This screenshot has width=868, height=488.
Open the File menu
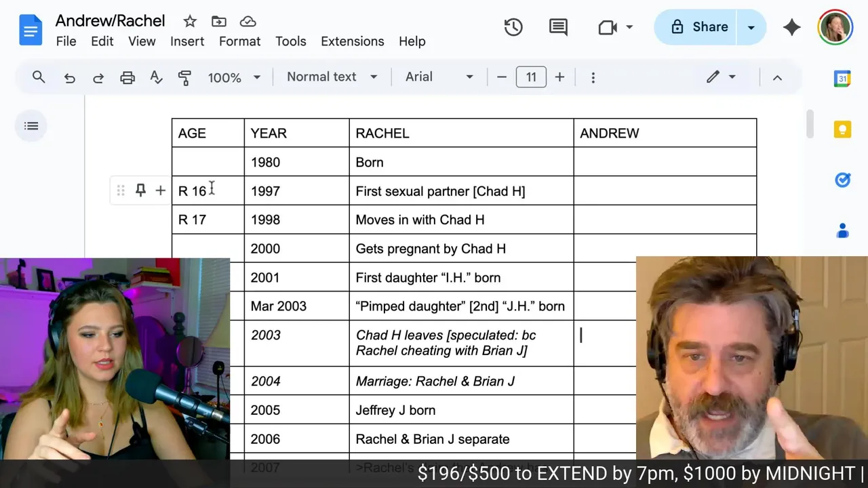click(x=66, y=41)
